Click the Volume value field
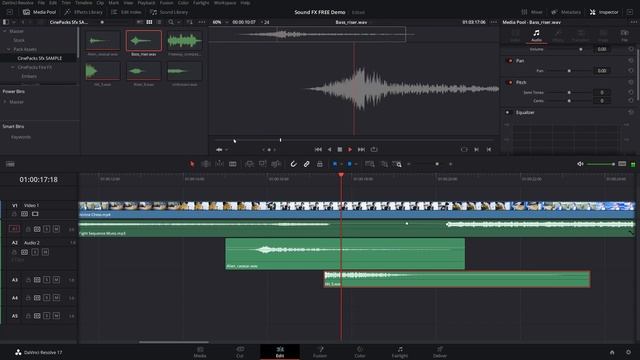The width and height of the screenshot is (640, 360). (x=602, y=49)
